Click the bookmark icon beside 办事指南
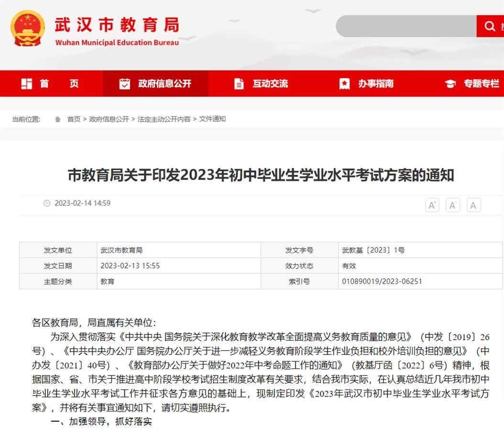The height and width of the screenshot is (430, 504). coord(344,84)
